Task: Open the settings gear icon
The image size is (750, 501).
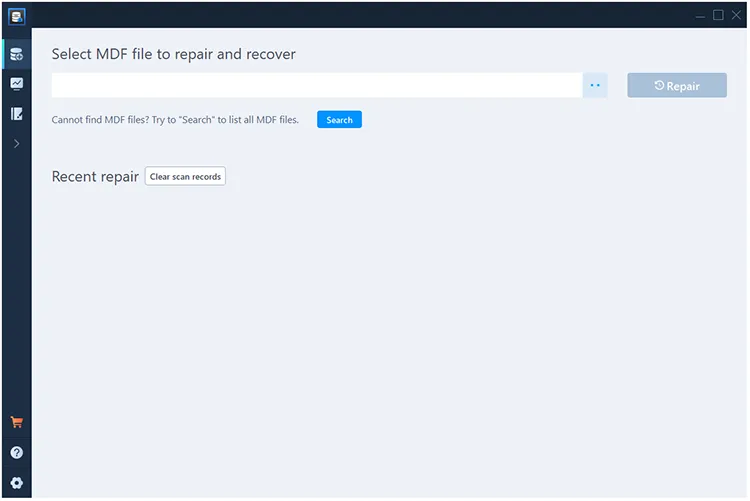Action: [17, 483]
